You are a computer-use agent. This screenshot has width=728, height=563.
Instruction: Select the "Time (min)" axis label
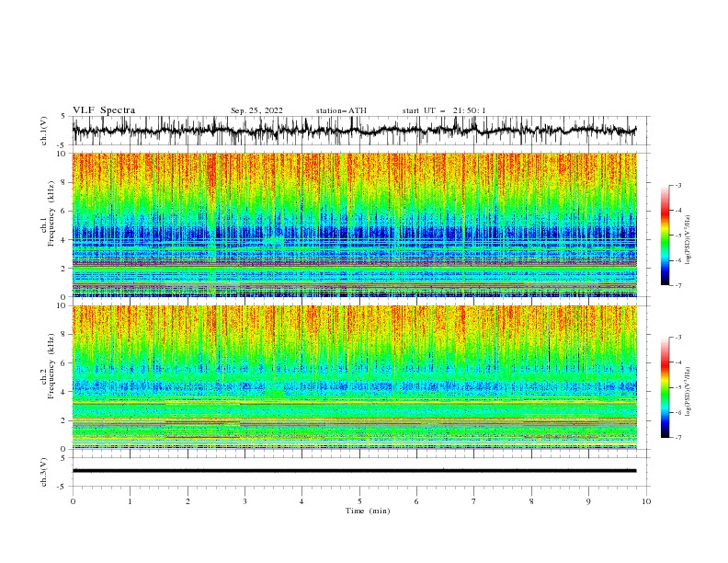[x=368, y=511]
